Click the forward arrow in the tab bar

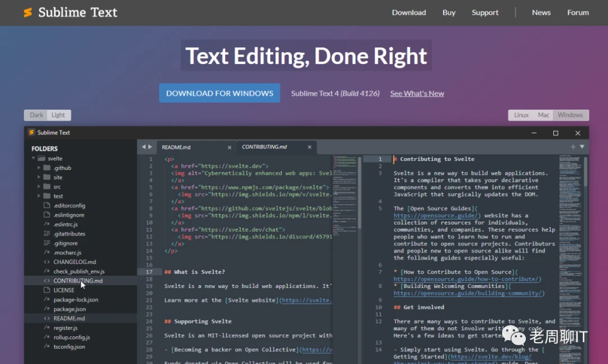pyautogui.click(x=150, y=147)
